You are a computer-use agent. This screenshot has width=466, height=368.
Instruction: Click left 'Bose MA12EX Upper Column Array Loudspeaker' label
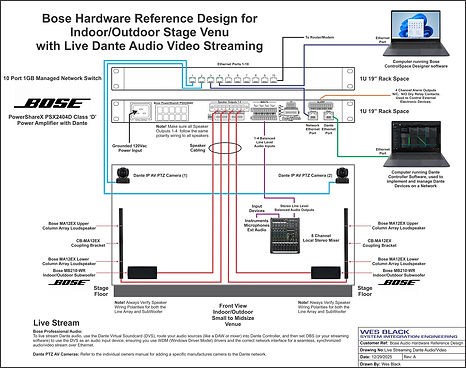click(69, 226)
